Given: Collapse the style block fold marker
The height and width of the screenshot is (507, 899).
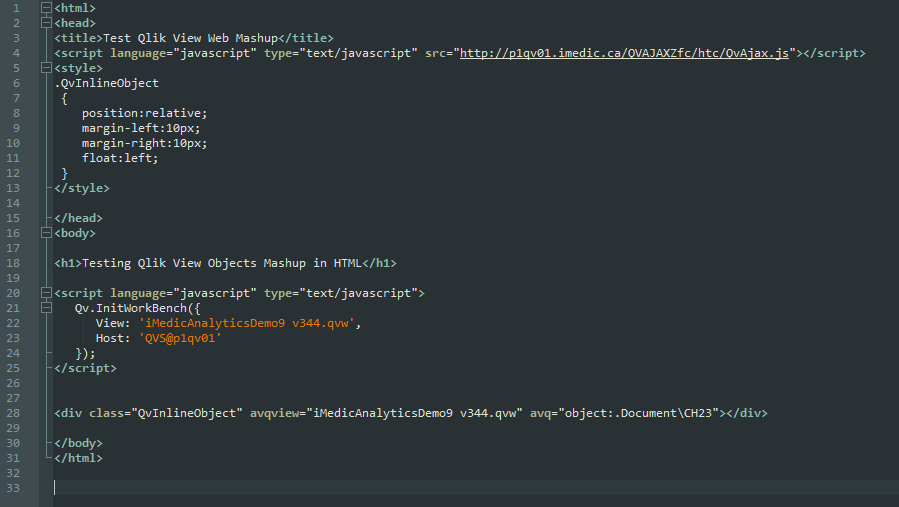Looking at the screenshot, I should [x=46, y=68].
